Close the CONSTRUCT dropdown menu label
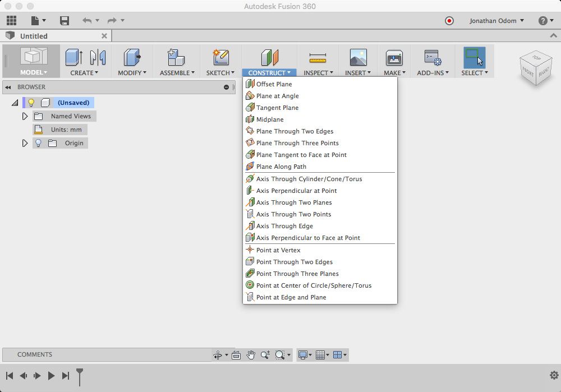The width and height of the screenshot is (561, 392). (269, 72)
